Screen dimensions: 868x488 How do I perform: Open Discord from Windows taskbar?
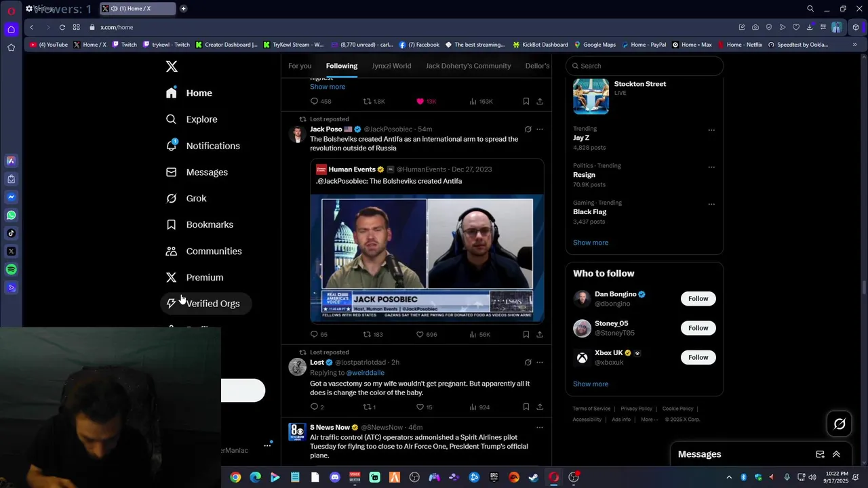[x=334, y=477]
